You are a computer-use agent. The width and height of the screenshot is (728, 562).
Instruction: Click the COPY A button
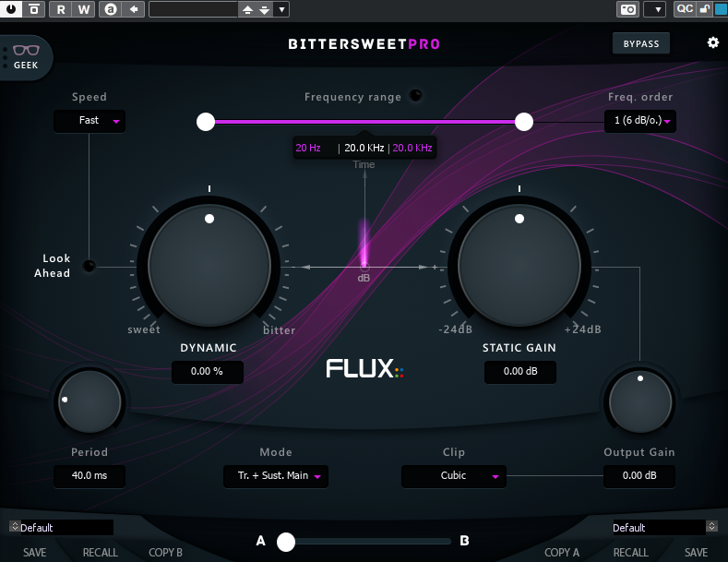point(562,552)
